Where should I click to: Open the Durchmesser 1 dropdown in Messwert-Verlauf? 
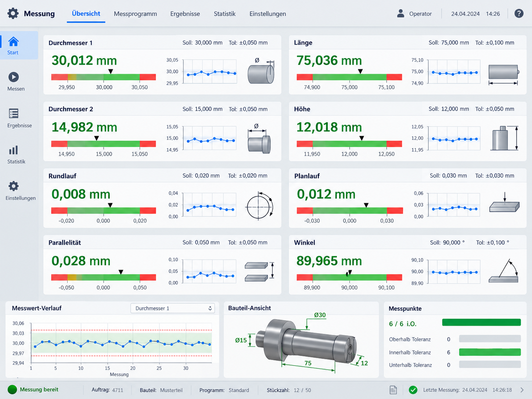[173, 308]
